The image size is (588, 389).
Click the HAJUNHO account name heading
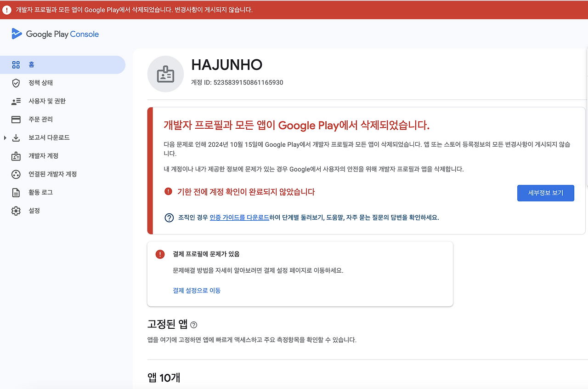pos(226,65)
